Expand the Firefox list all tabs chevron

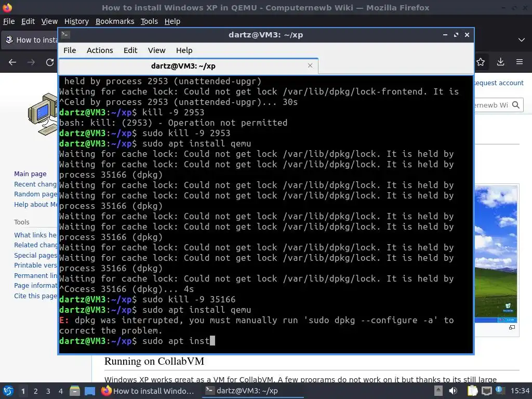point(522,40)
